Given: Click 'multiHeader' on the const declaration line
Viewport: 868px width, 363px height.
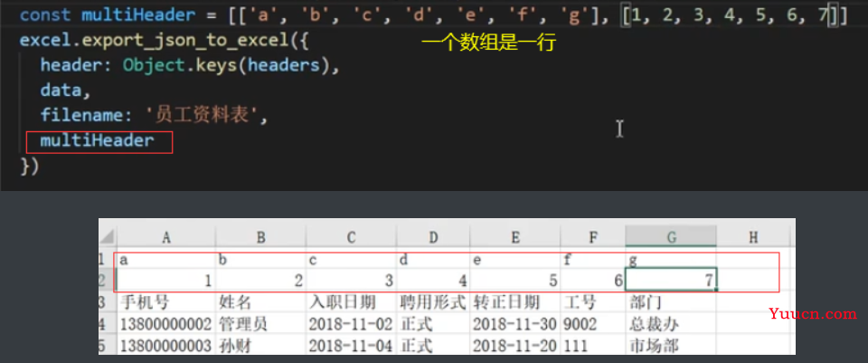Looking at the screenshot, I should (x=138, y=14).
